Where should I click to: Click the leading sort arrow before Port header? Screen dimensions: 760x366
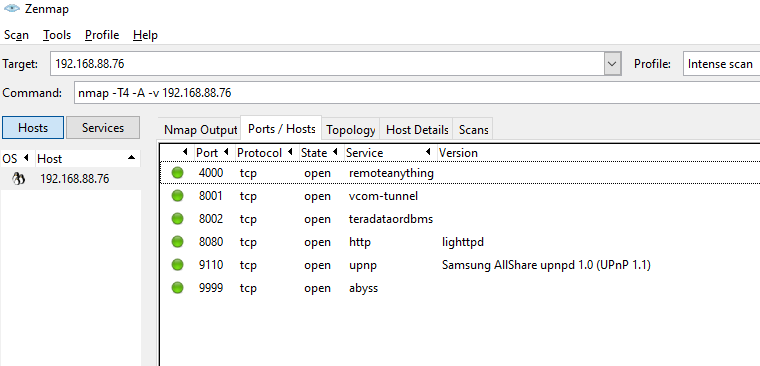[185, 152]
